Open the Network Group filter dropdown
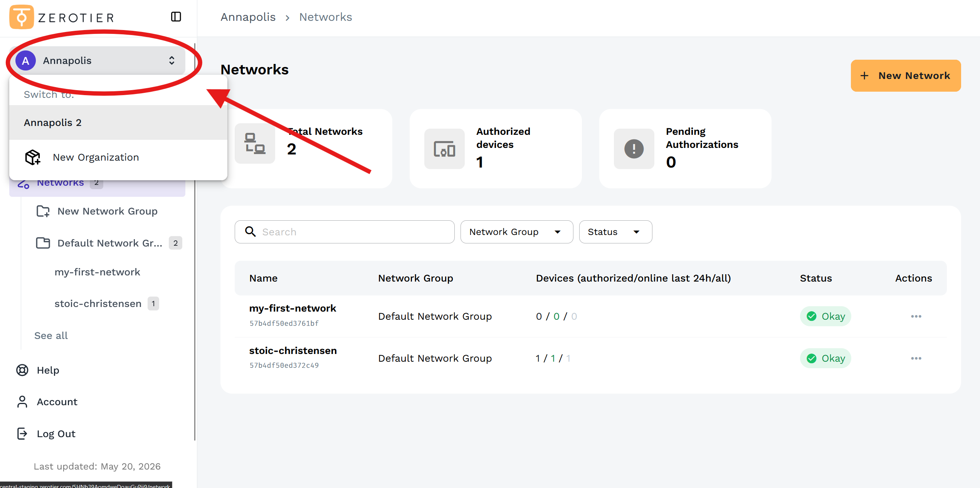Image resolution: width=980 pixels, height=488 pixels. coord(517,232)
